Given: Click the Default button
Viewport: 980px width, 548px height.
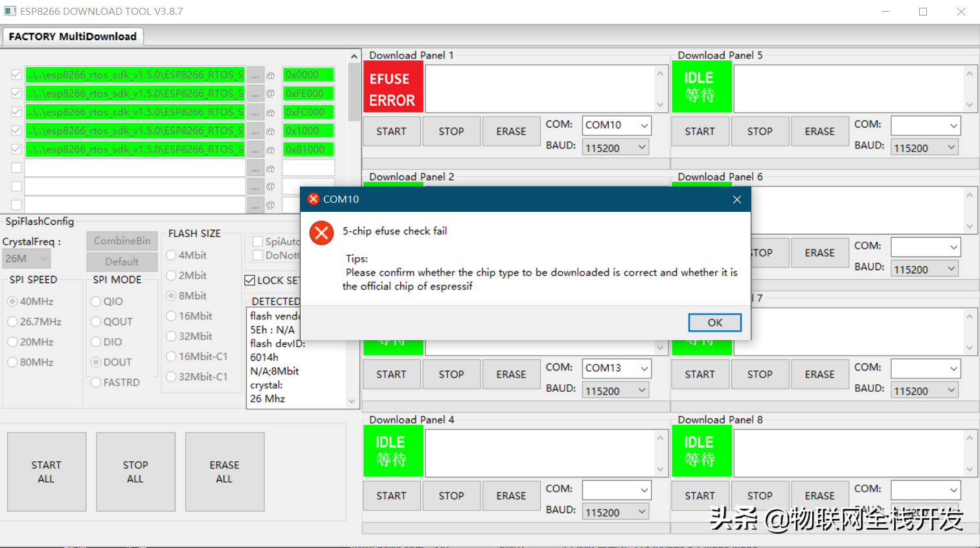Looking at the screenshot, I should point(122,262).
